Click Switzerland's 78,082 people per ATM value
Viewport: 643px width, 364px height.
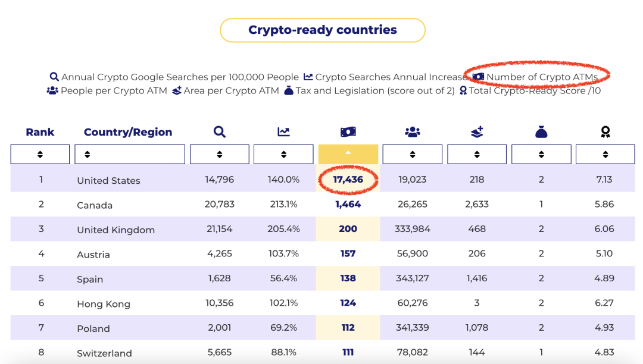[x=413, y=352]
